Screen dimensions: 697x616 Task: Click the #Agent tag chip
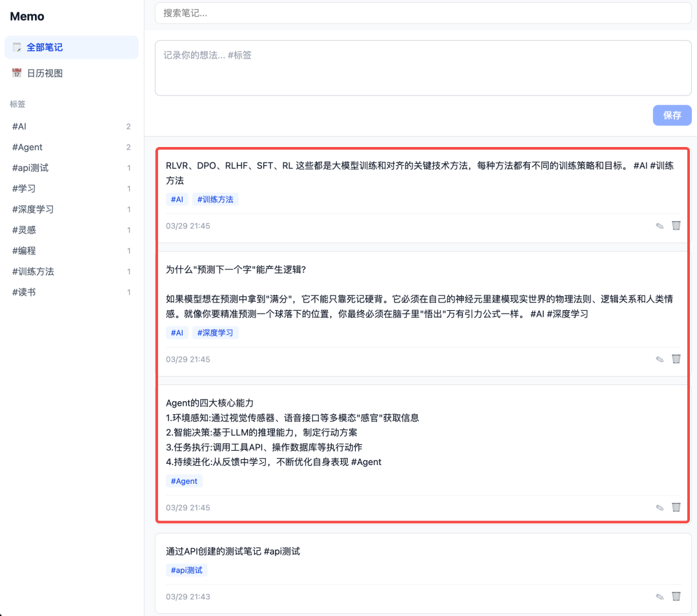(x=184, y=481)
